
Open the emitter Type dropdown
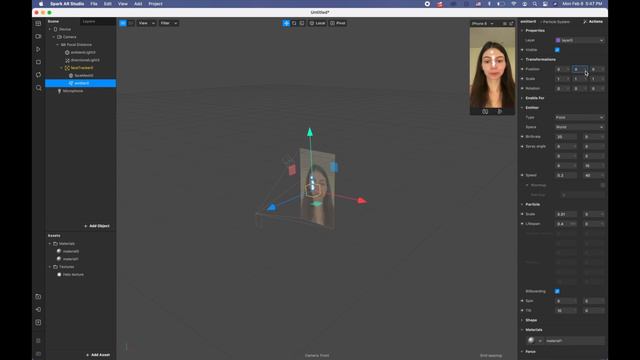580,118
